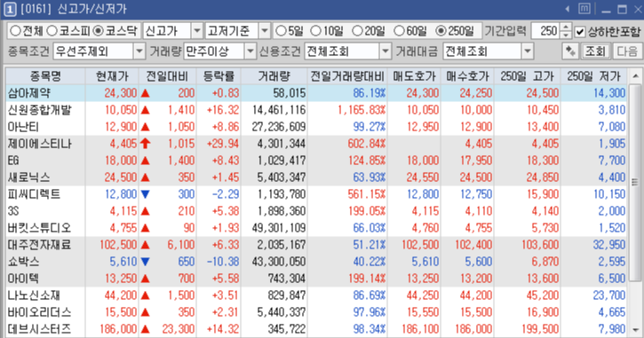Select the 전체 market radio button
Image resolution: width=644 pixels, height=338 pixels.
point(15,31)
